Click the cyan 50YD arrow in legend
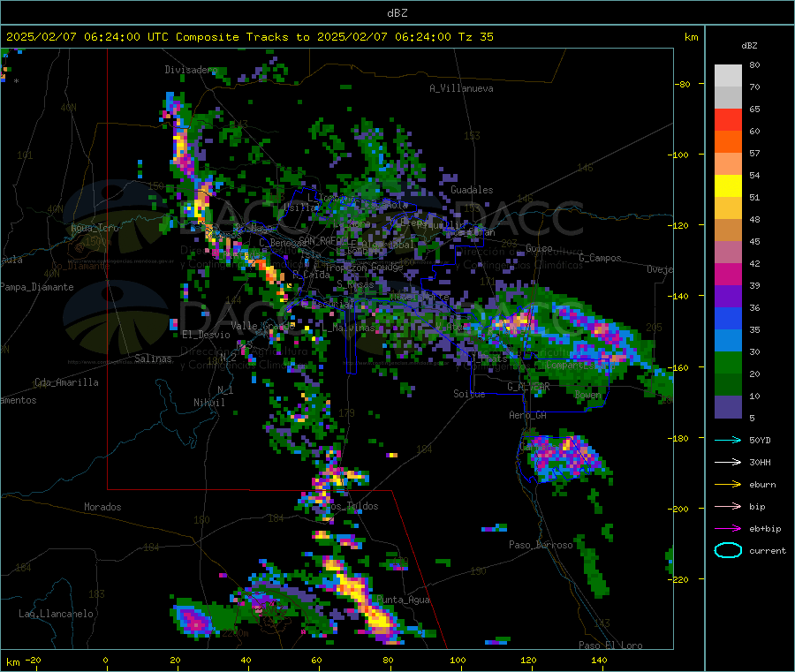The width and height of the screenshot is (795, 672). [x=728, y=440]
